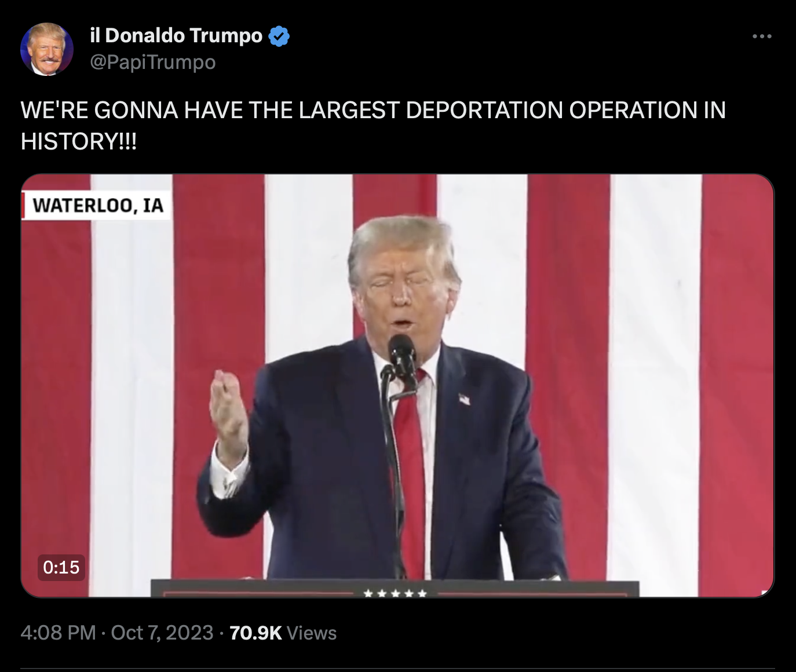Click the Oct 7, 2023 date
The height and width of the screenshot is (672, 796).
(162, 632)
